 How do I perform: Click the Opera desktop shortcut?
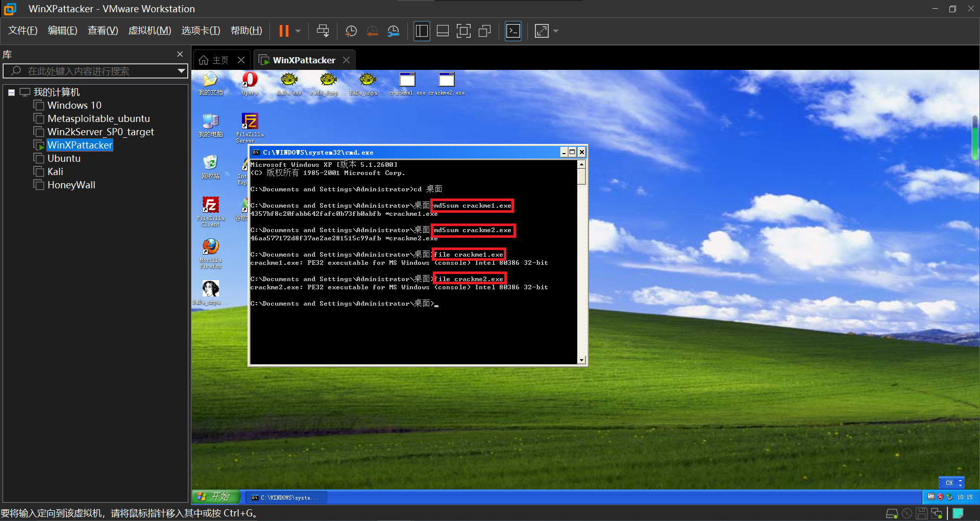tap(250, 84)
